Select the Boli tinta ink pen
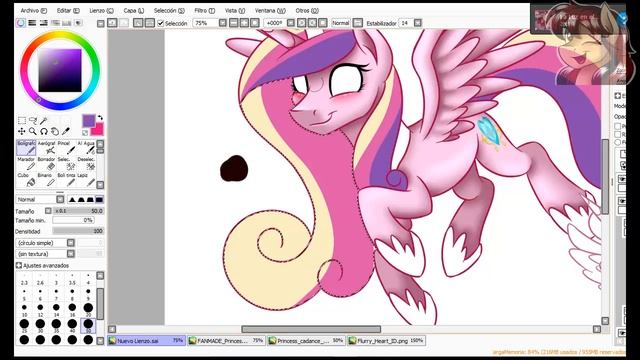Viewport: 640px width, 360px height. pos(66,180)
